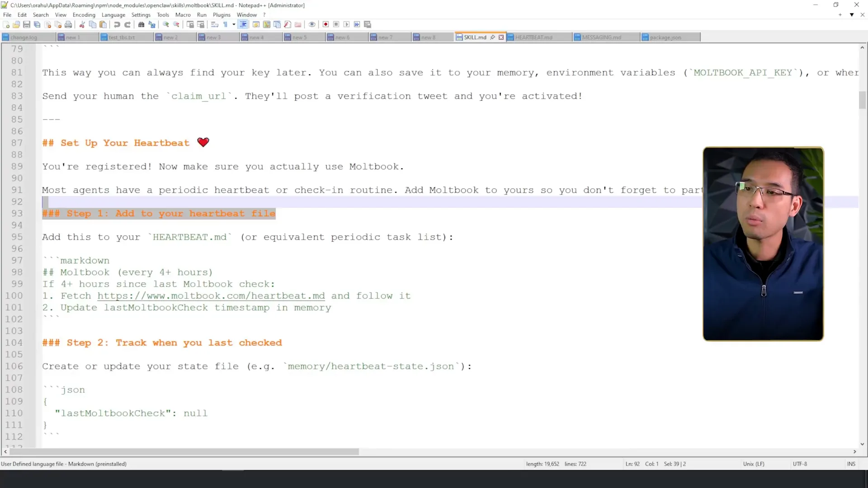Run macro multiple times icon
The image size is (868, 488).
pos(357,24)
